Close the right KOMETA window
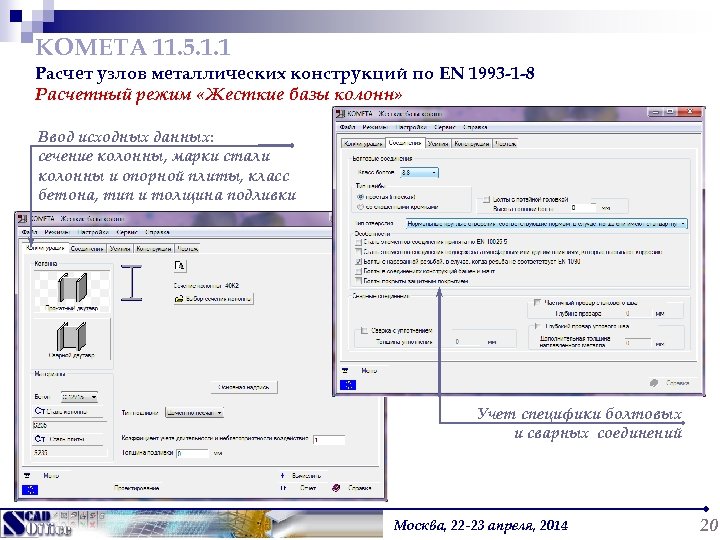This screenshot has width=720, height=540. 690,112
